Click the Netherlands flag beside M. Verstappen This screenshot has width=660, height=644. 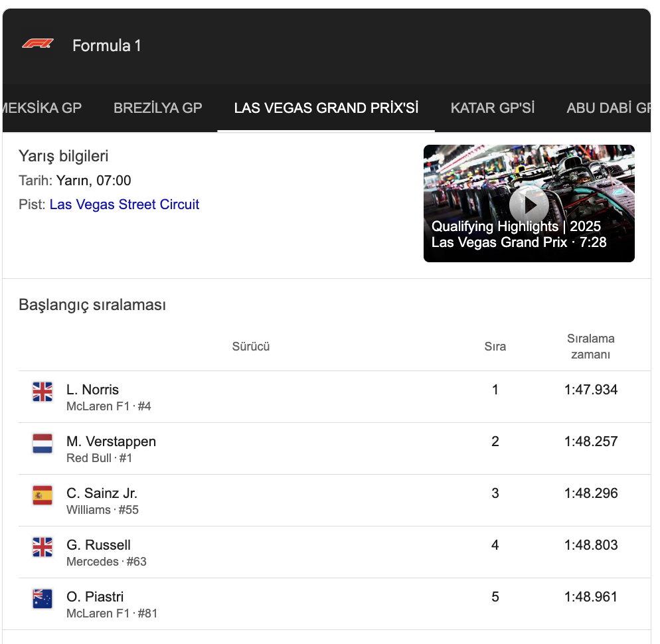click(x=42, y=443)
